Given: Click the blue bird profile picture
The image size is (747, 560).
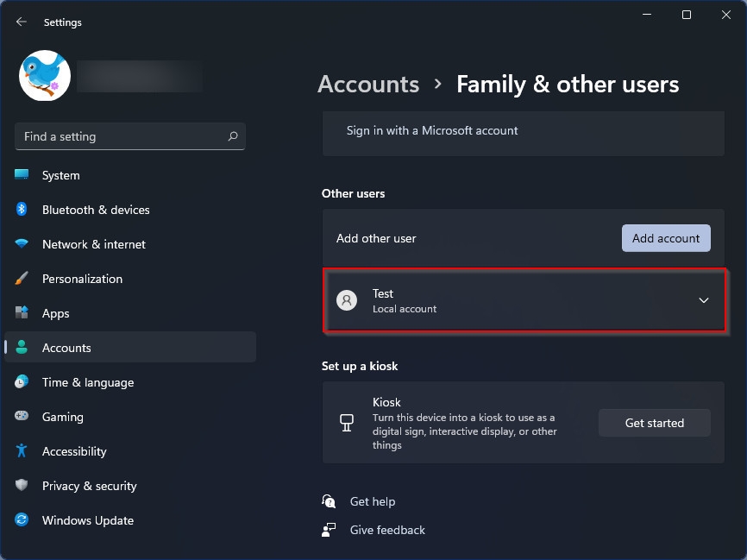Looking at the screenshot, I should [45, 76].
